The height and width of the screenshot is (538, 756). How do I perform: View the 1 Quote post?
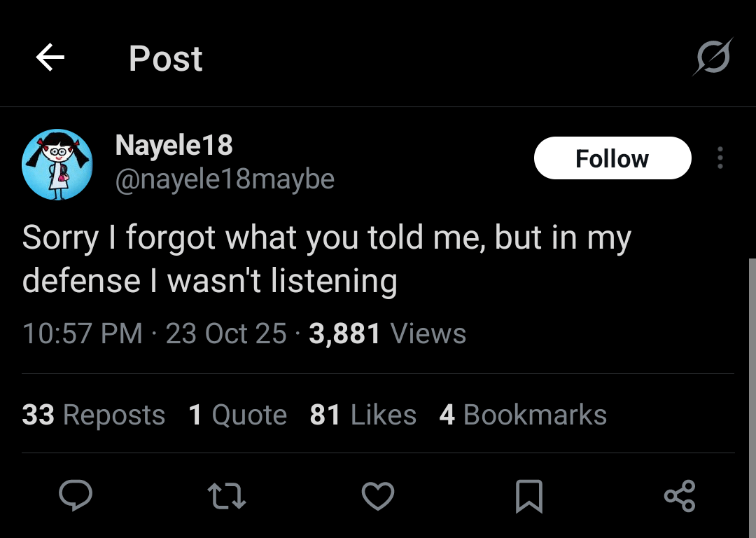pyautogui.click(x=238, y=415)
